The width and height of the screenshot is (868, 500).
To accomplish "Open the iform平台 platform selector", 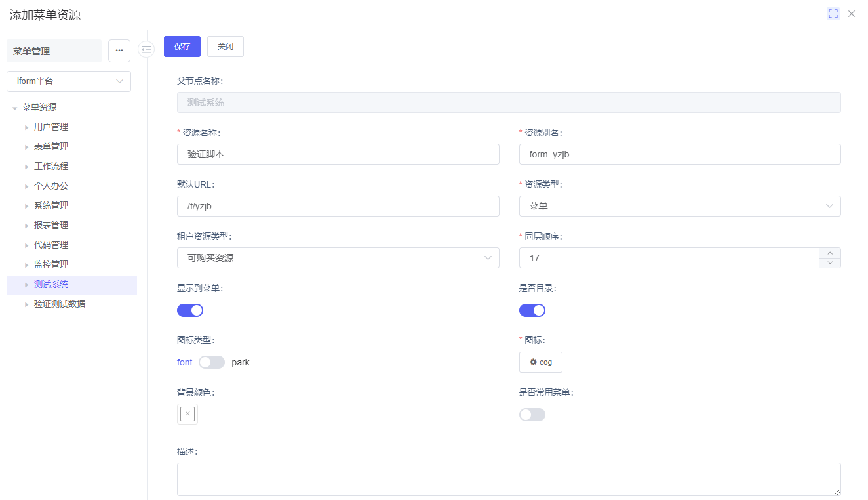I will pyautogui.click(x=69, y=81).
